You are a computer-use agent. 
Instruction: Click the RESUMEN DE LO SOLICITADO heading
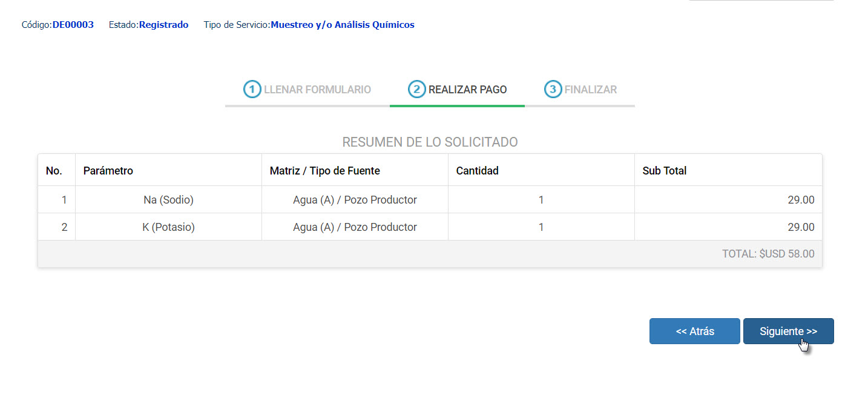(x=430, y=142)
